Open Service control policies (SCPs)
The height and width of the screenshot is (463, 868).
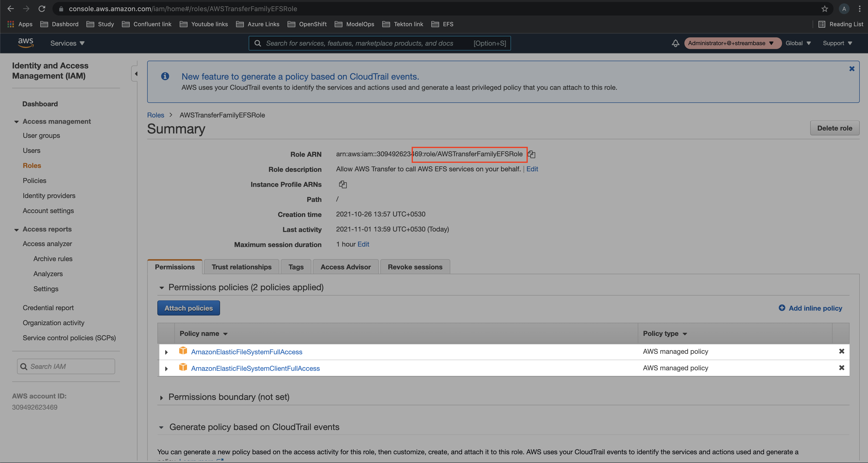click(x=69, y=338)
